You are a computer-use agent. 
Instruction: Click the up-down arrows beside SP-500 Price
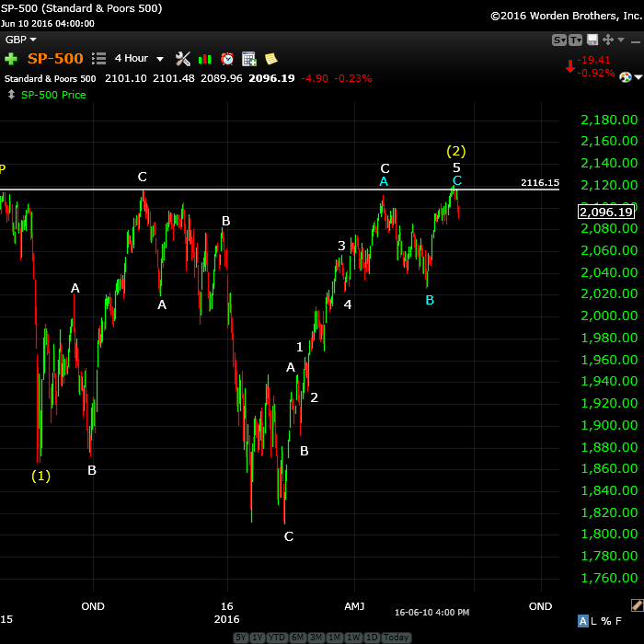click(11, 95)
